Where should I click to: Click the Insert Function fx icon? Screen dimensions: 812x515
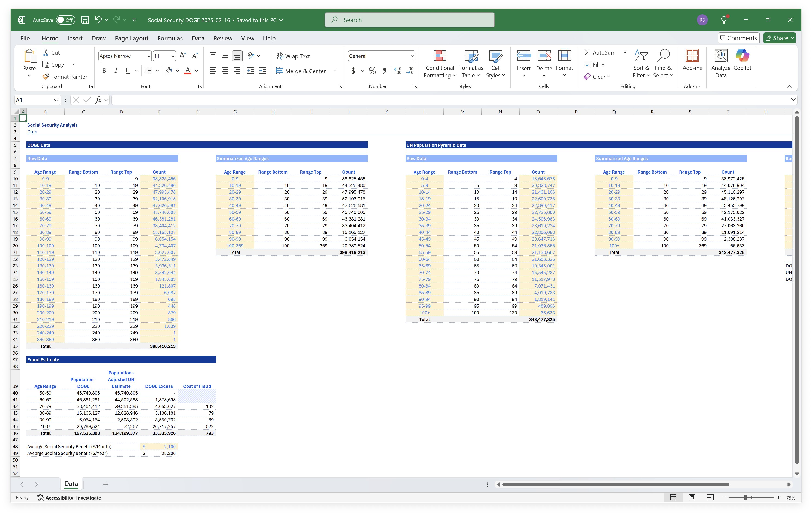tap(98, 100)
